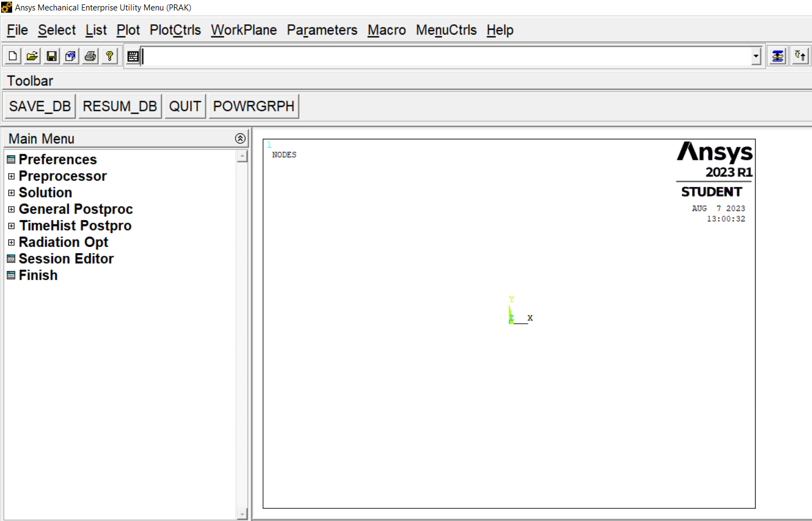Click the Finish item icon
The height and width of the screenshot is (521, 812).
[11, 276]
